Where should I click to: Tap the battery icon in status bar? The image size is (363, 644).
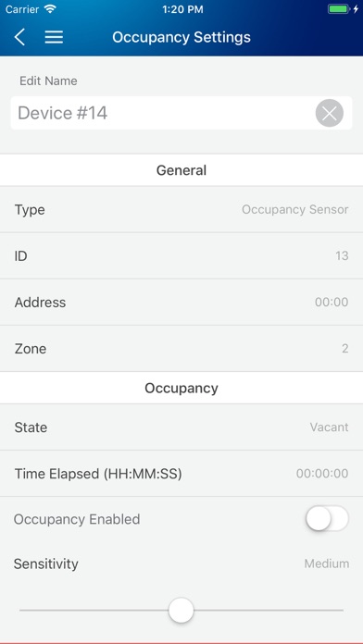[x=339, y=9]
